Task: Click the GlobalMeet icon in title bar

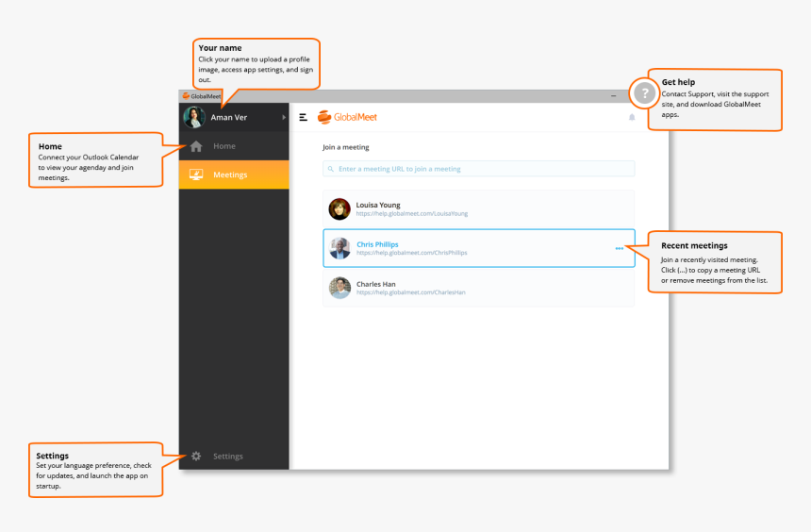Action: coord(186,95)
